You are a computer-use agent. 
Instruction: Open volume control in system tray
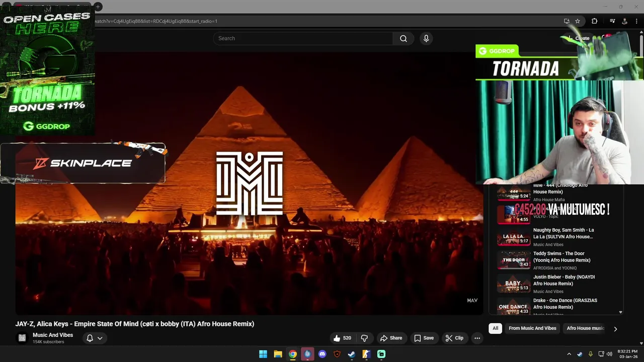609,354
